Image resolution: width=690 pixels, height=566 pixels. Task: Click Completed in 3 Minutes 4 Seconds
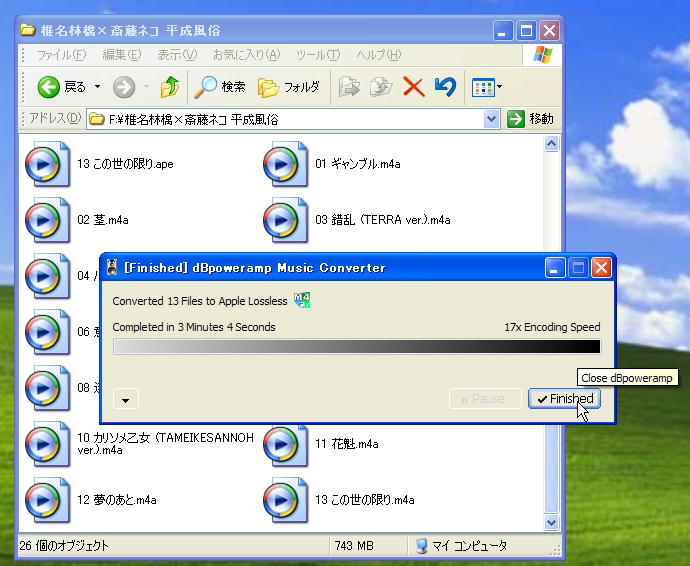click(194, 327)
